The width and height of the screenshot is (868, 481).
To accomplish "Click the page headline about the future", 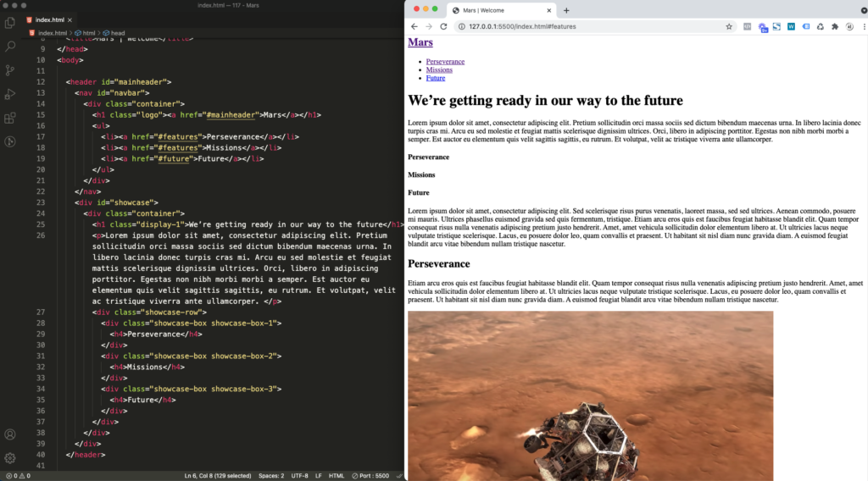I will click(x=545, y=101).
